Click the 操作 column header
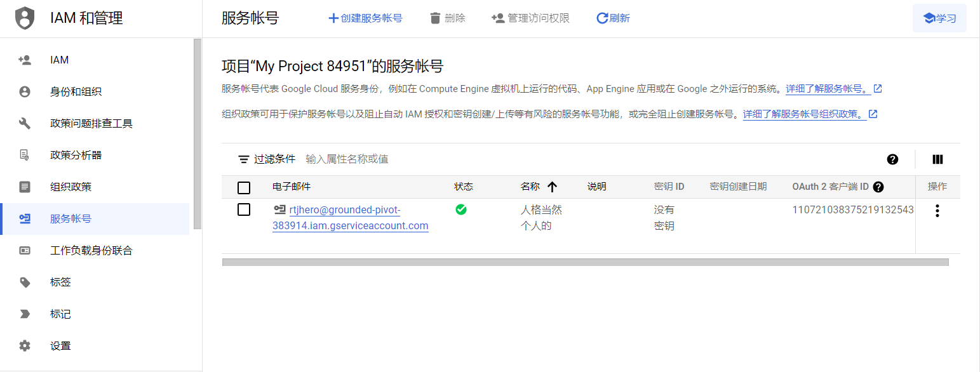980x372 pixels. [937, 187]
